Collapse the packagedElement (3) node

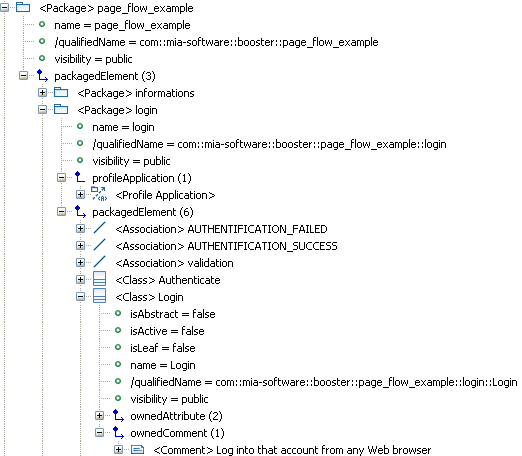click(23, 75)
